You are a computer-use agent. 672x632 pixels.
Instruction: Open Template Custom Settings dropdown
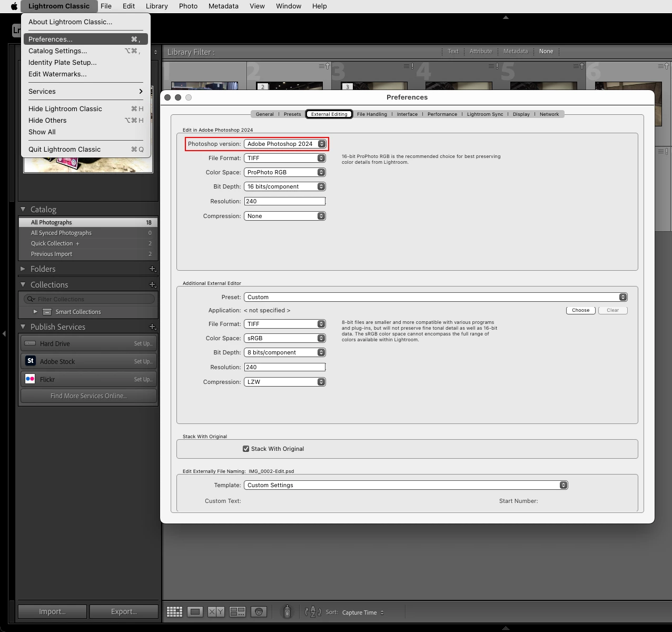[406, 485]
